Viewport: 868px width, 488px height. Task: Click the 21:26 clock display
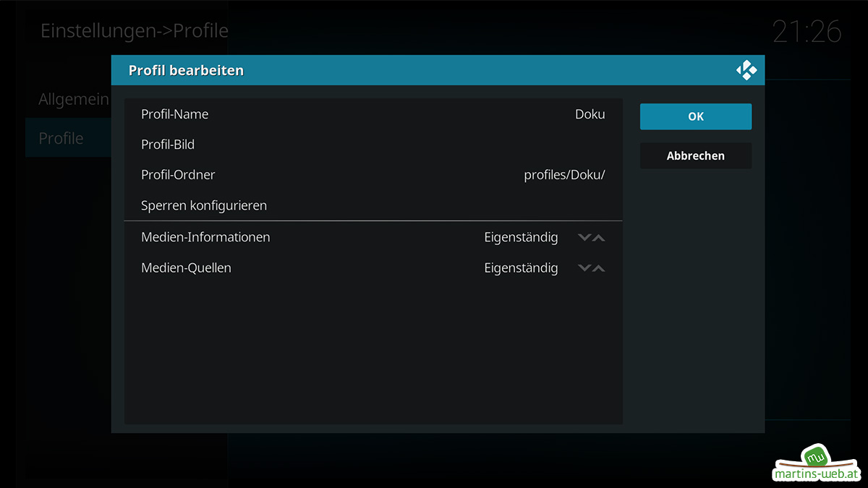(x=807, y=32)
